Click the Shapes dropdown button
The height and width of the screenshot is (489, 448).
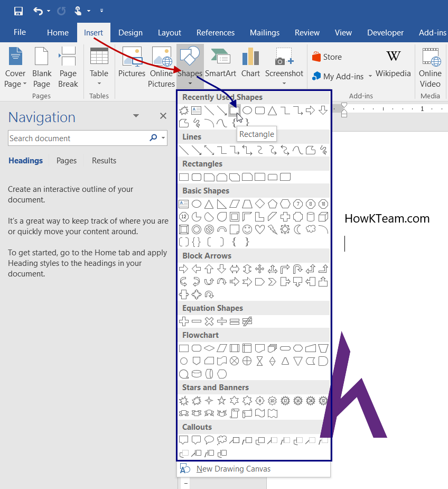pos(190,66)
